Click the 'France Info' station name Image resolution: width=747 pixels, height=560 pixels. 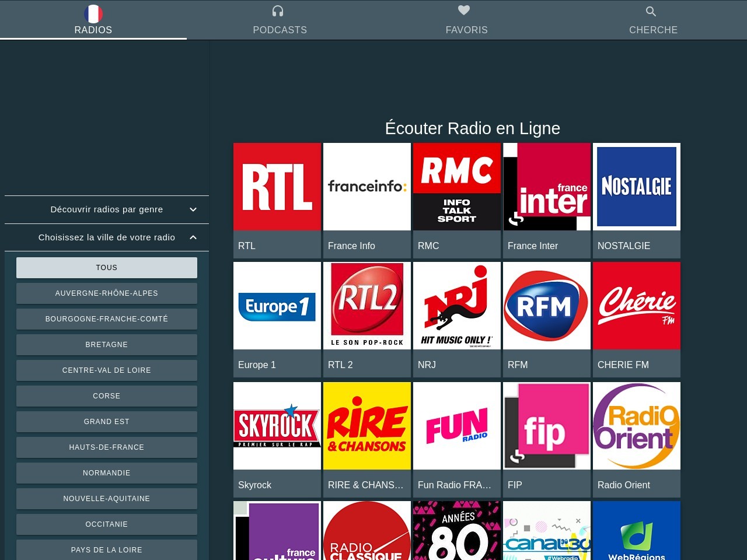(351, 246)
